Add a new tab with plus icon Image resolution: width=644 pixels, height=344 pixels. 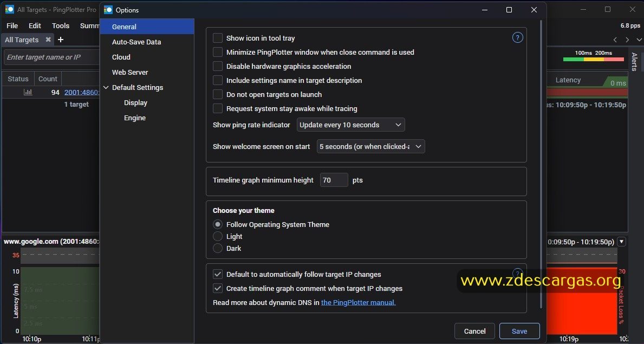coord(60,40)
